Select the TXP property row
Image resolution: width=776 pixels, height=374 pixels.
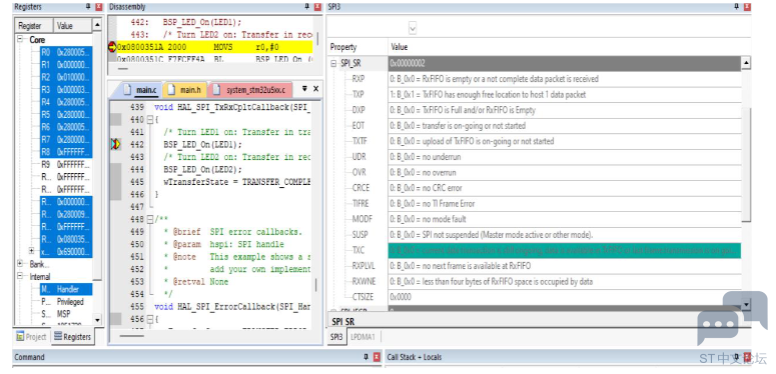tap(534, 94)
